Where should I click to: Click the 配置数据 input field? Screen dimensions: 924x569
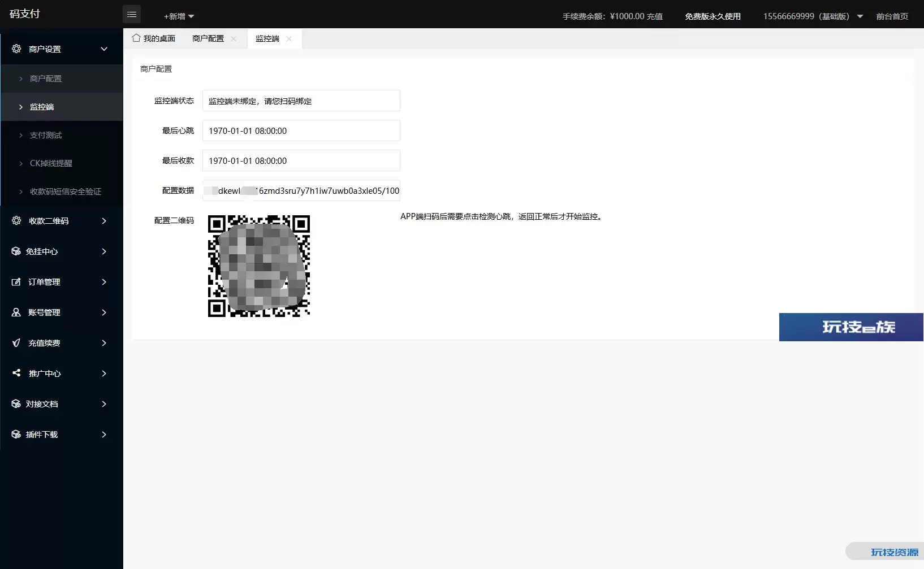tap(301, 190)
